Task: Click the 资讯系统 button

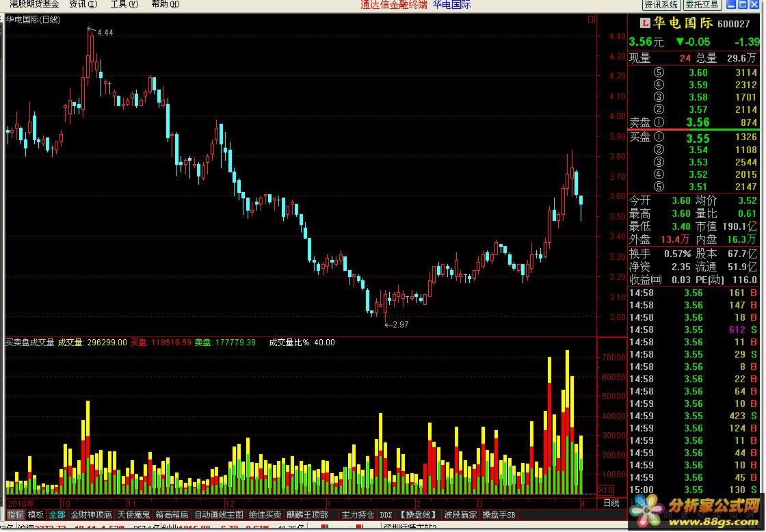Action: (661, 5)
